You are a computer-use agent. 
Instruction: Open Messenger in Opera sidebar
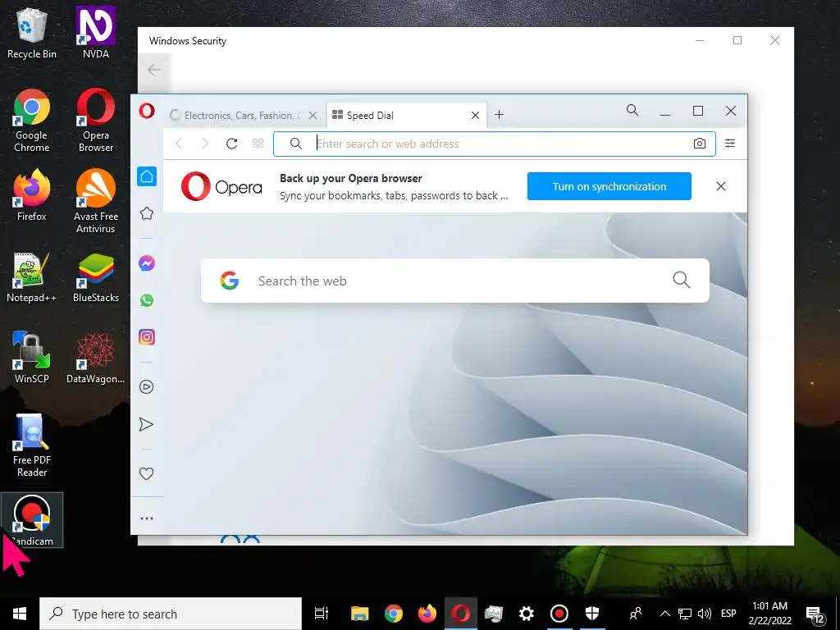click(x=147, y=263)
